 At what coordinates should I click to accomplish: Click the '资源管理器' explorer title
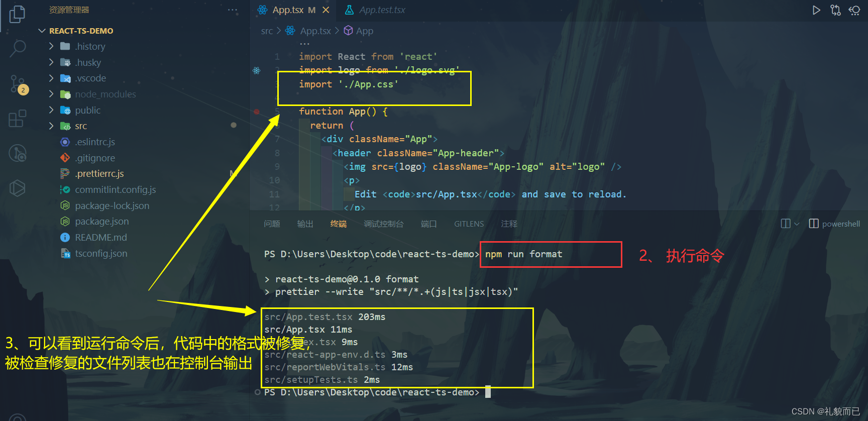point(69,10)
